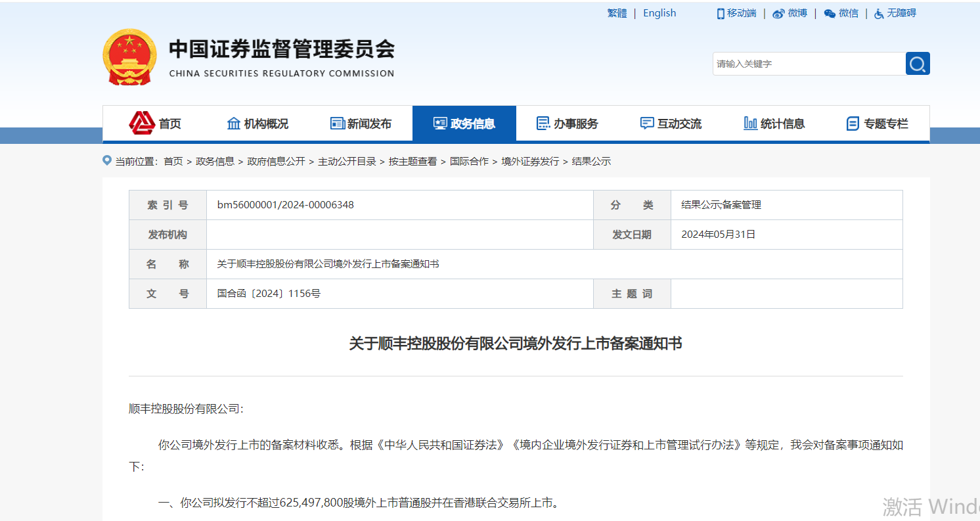The width and height of the screenshot is (980, 521).
Task: Open the English version link
Action: (659, 12)
